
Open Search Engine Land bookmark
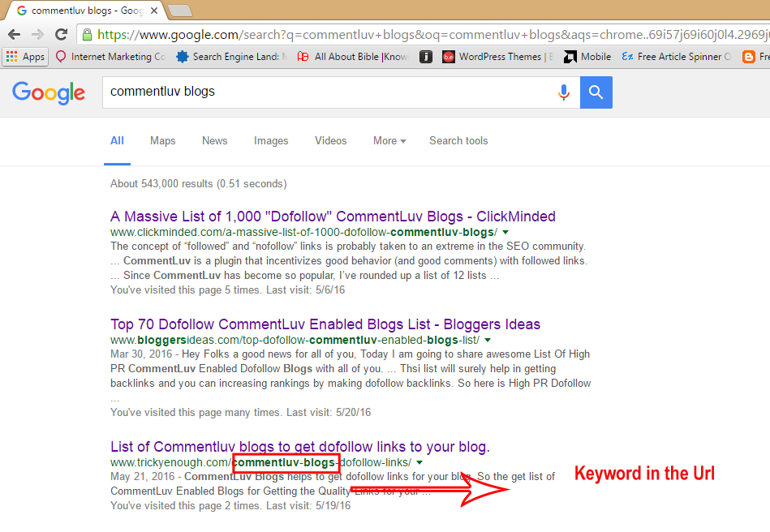[230, 57]
